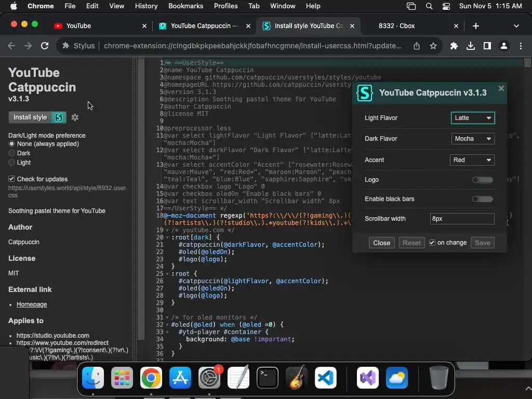Click the address bar URL

pos(252,46)
